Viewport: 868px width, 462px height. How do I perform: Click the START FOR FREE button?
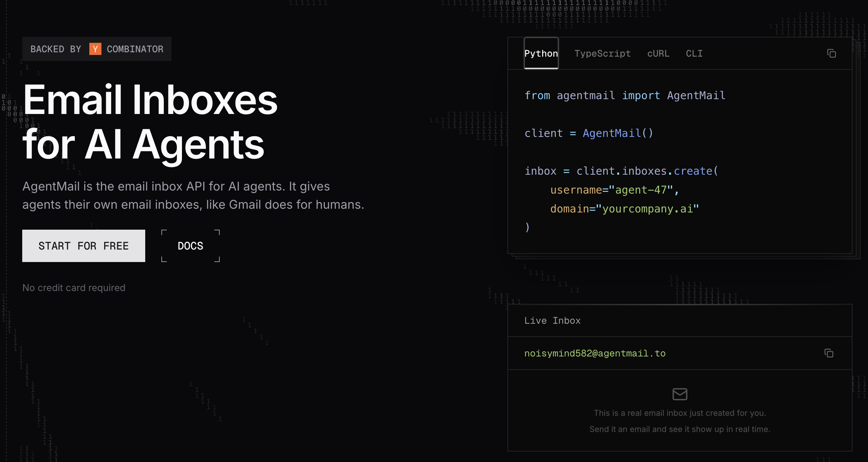[84, 246]
